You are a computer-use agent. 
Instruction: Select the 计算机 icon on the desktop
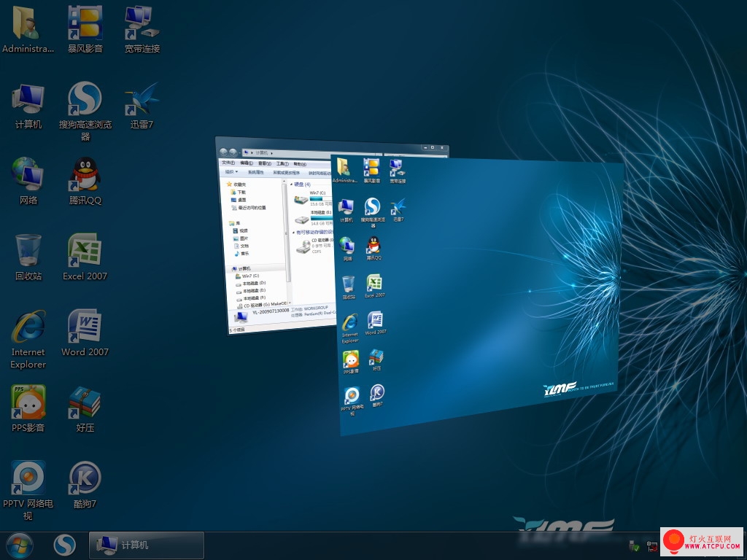tap(28, 106)
